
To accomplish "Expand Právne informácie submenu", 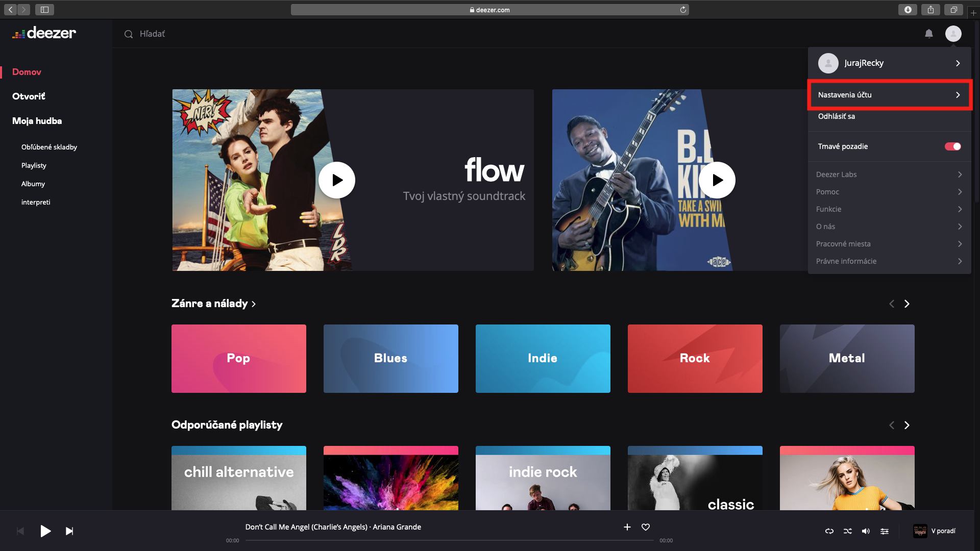I will 890,261.
